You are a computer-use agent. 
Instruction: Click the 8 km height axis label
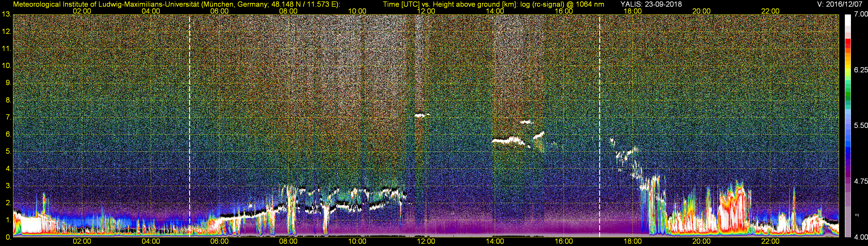8,100
